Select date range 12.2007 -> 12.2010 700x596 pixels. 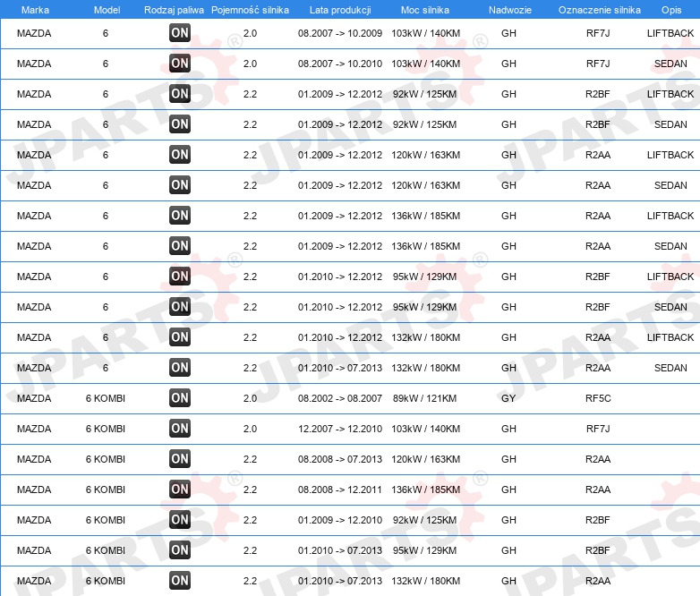340,429
